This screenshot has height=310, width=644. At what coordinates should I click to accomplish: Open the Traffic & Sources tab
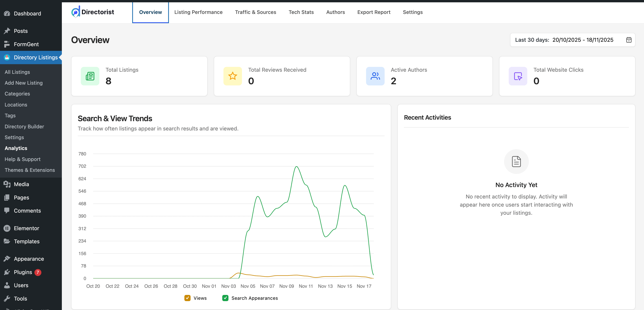tap(256, 12)
